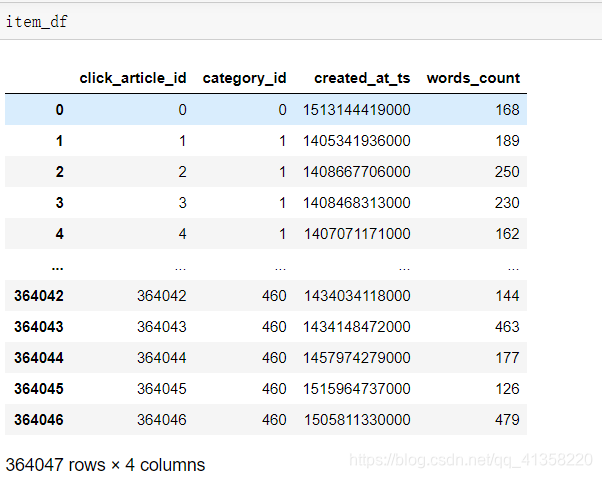Select the category_id column header
This screenshot has height=478, width=602.
[245, 78]
